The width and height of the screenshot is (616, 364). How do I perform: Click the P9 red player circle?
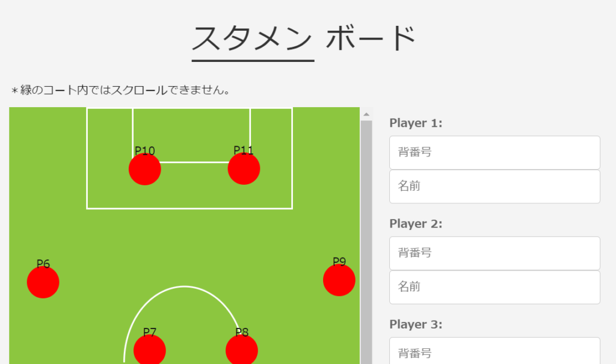point(339,280)
